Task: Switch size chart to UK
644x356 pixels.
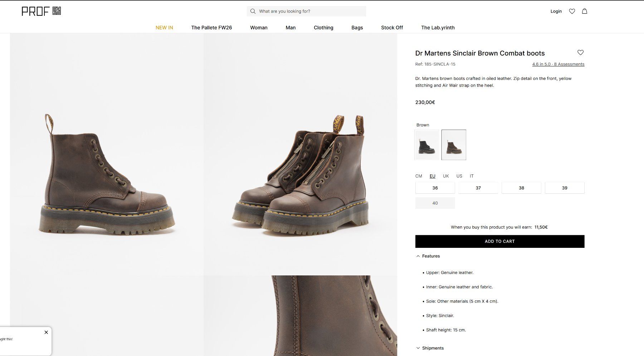Action: click(x=446, y=176)
